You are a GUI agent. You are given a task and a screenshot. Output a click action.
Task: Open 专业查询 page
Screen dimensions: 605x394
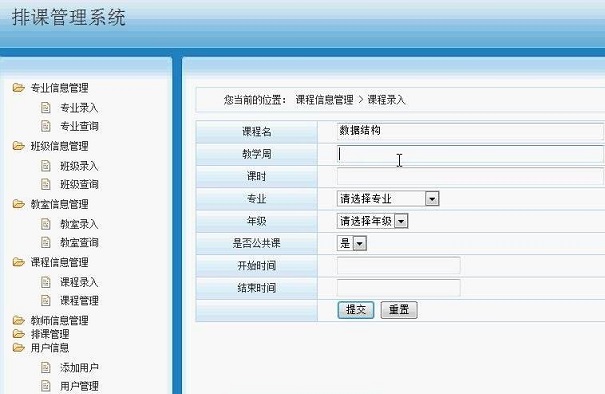pyautogui.click(x=79, y=126)
